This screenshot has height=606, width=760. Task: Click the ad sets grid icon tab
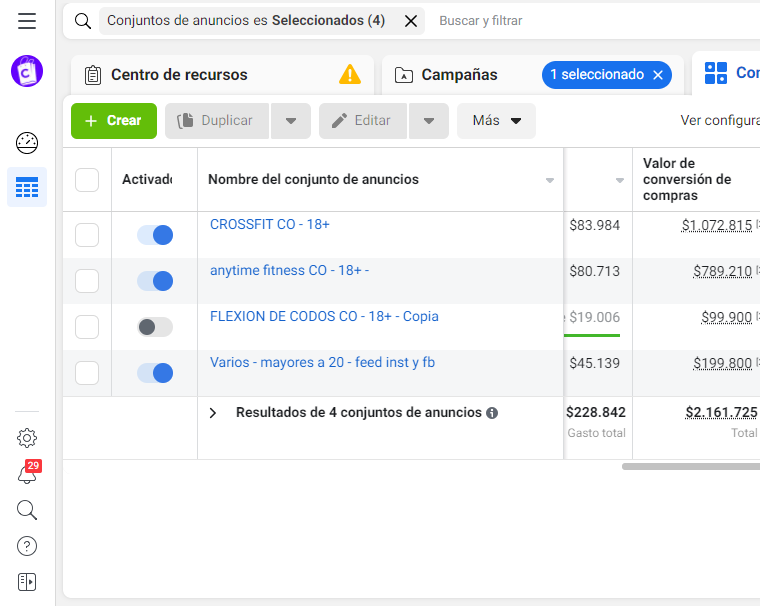click(x=715, y=73)
